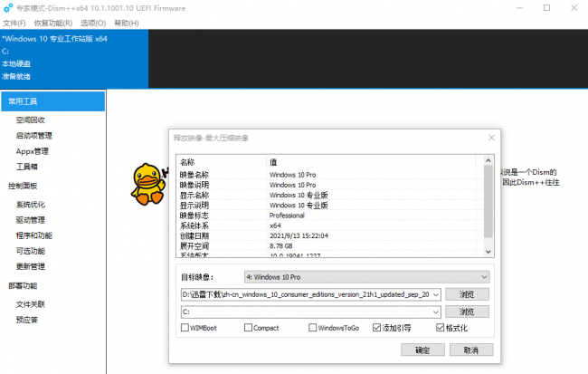The height and width of the screenshot is (374, 588).
Task: Uncheck the 格式化 checkbox
Action: click(x=440, y=328)
